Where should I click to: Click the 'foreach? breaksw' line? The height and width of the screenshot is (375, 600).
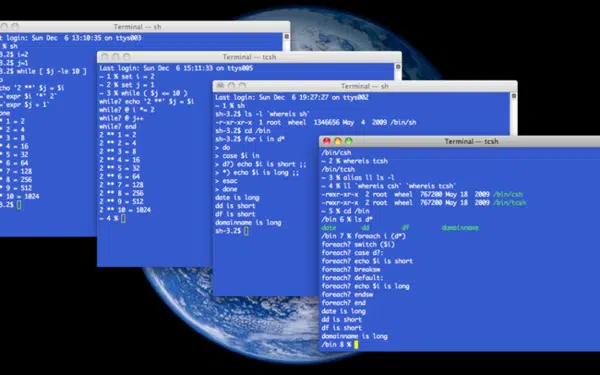pyautogui.click(x=351, y=269)
